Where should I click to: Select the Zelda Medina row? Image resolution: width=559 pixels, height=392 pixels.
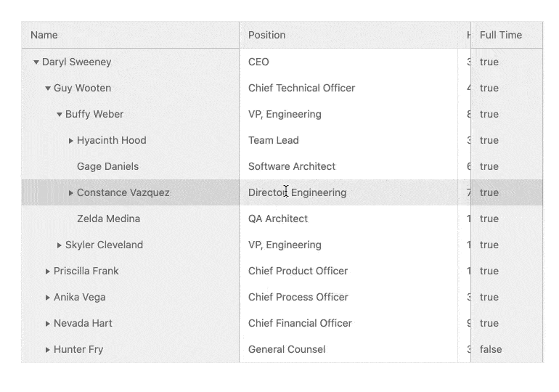point(108,219)
